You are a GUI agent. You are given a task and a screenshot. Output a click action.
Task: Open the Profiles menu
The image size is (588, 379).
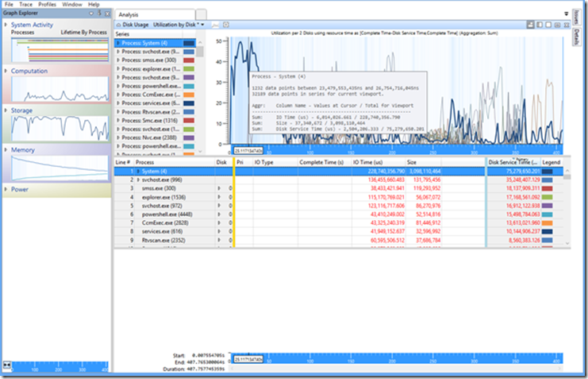pos(48,5)
